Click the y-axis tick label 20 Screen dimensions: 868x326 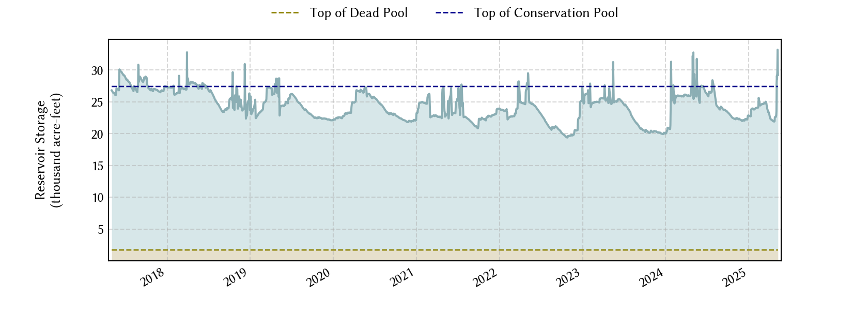click(97, 135)
